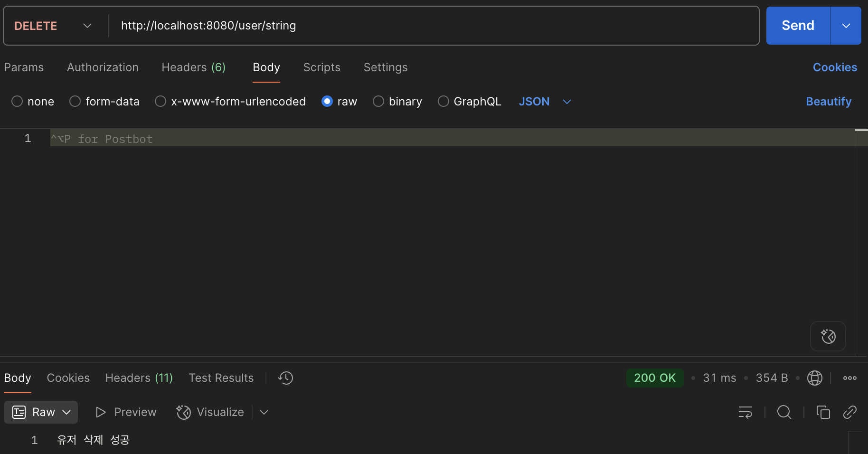Image resolution: width=868 pixels, height=454 pixels.
Task: Open the Settings tab
Action: click(386, 67)
